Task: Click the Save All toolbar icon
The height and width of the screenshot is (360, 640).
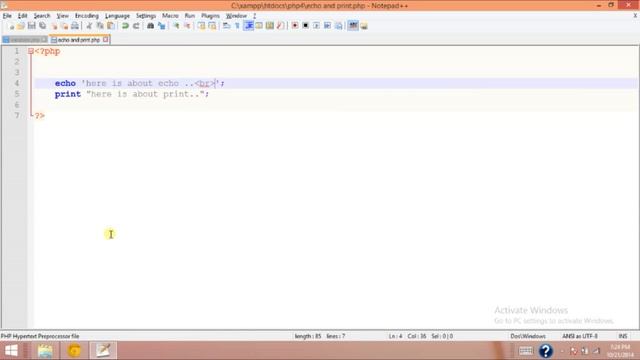Action: tap(42, 26)
